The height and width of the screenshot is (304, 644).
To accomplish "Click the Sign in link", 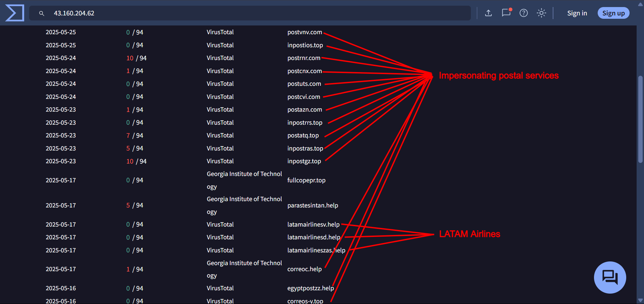I will point(577,13).
